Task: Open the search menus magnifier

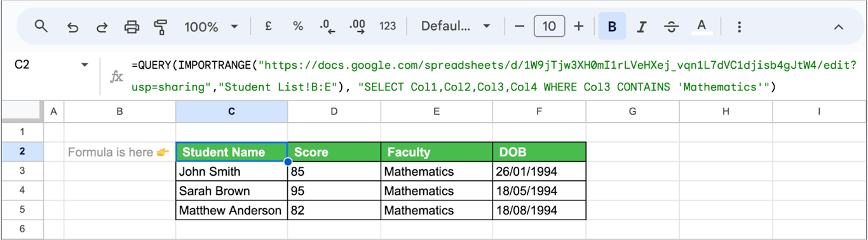Action: pyautogui.click(x=41, y=26)
